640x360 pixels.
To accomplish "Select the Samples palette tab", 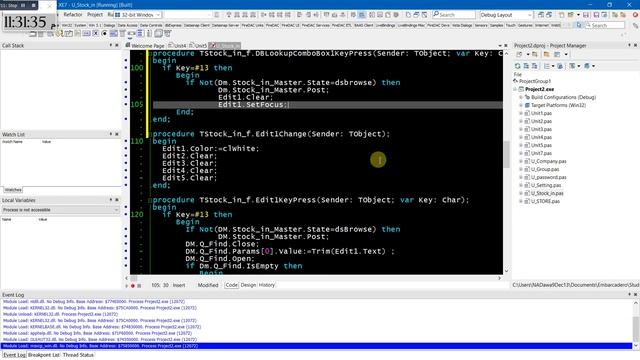I will coord(496,25).
